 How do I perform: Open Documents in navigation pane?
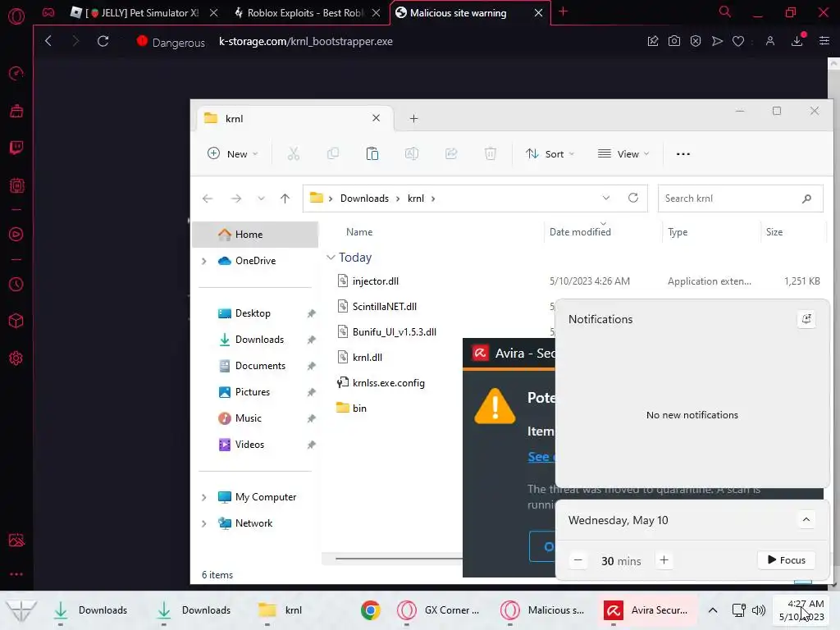click(260, 366)
